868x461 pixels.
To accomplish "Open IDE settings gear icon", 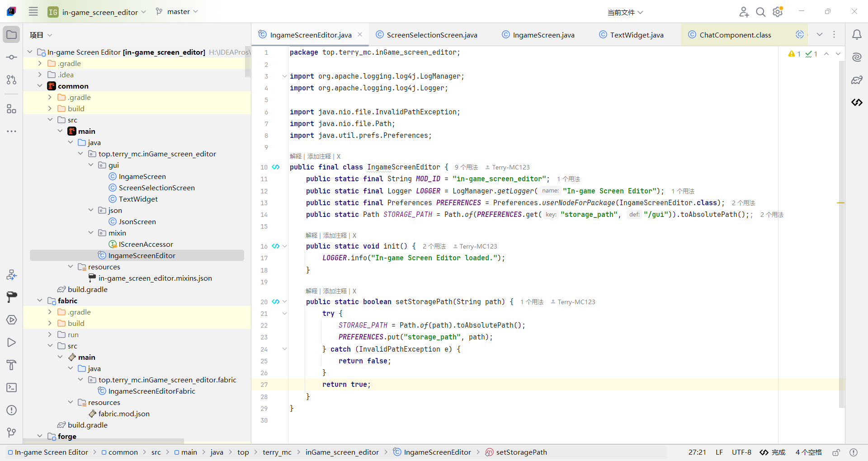I will coord(778,12).
